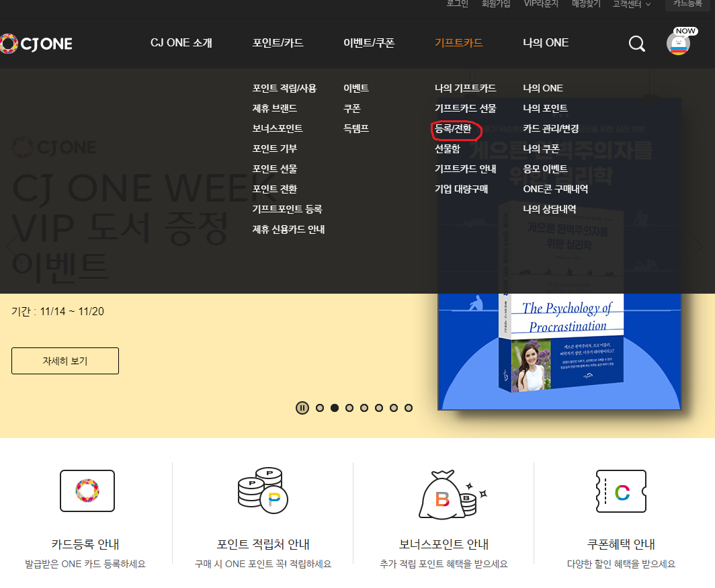Image resolution: width=715 pixels, height=588 pixels.
Task: Click the 로그인 link
Action: click(x=458, y=3)
